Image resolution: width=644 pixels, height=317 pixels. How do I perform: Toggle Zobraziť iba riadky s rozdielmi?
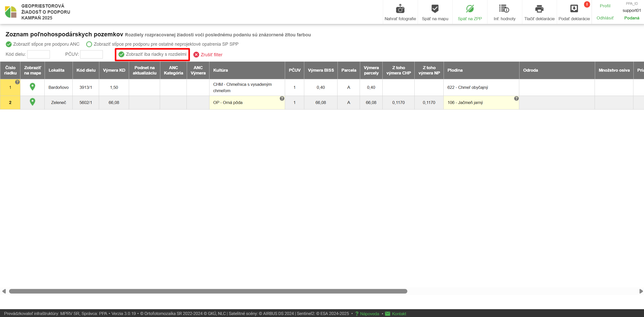point(121,54)
